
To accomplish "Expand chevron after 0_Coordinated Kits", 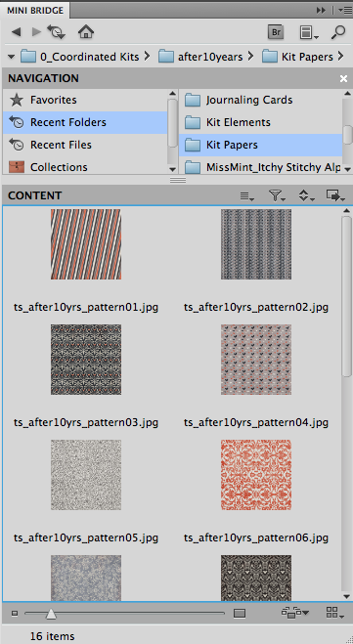I will [147, 57].
